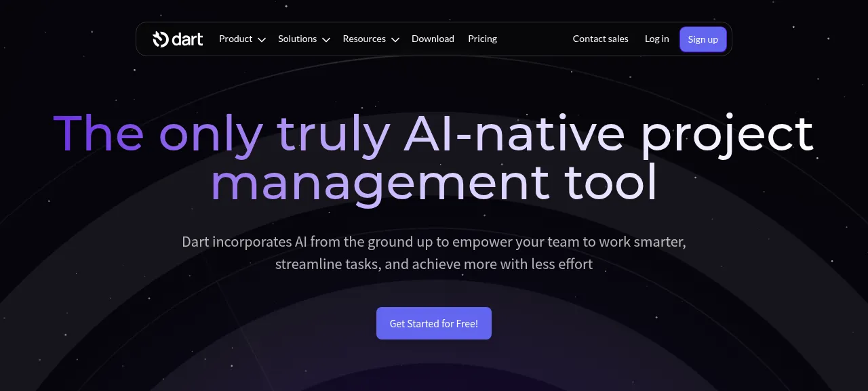Click the Dart circular arrow logo icon
This screenshot has height=391, width=868.
point(160,39)
